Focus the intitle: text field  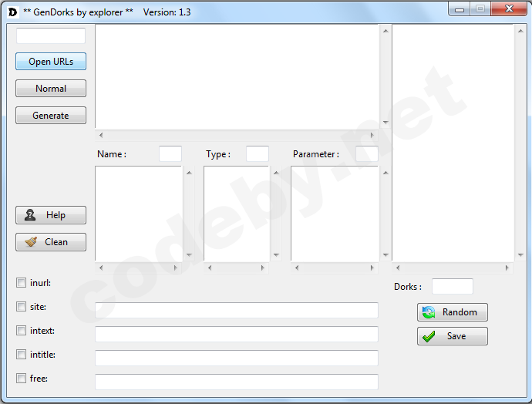pyautogui.click(x=237, y=358)
